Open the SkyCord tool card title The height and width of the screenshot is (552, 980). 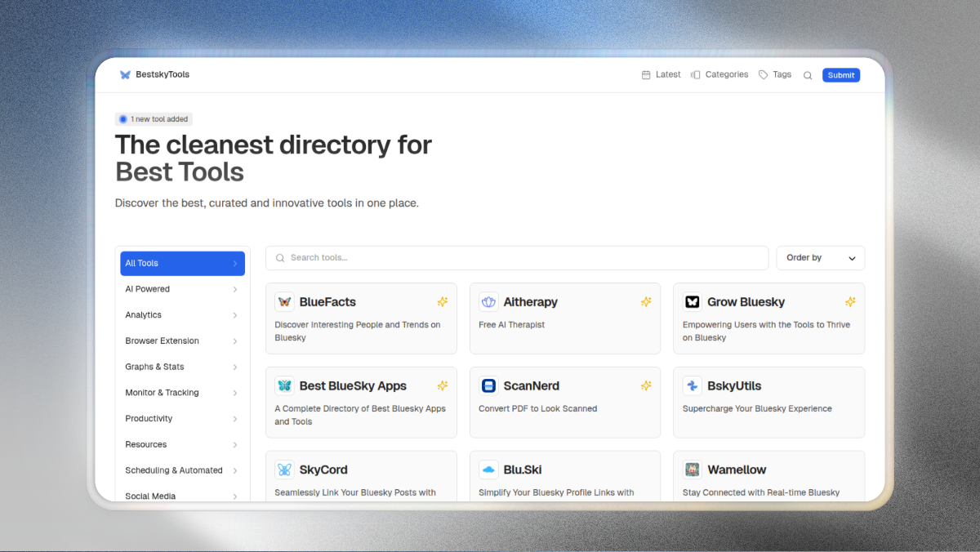click(x=323, y=470)
